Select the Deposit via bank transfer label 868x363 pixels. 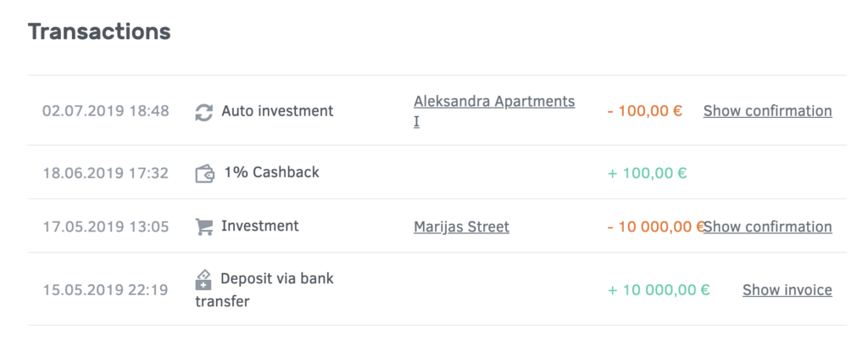click(x=264, y=290)
